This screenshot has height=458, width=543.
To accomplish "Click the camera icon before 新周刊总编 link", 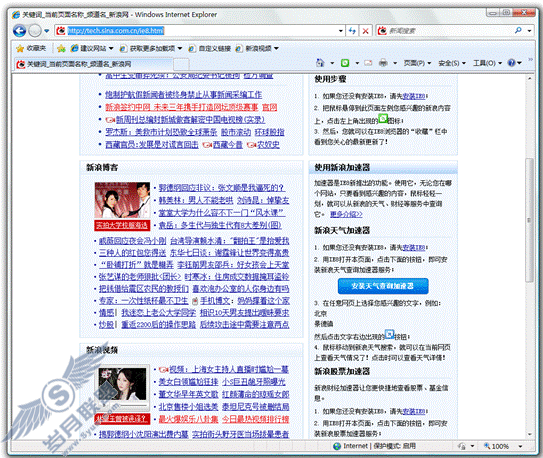I will point(110,120).
